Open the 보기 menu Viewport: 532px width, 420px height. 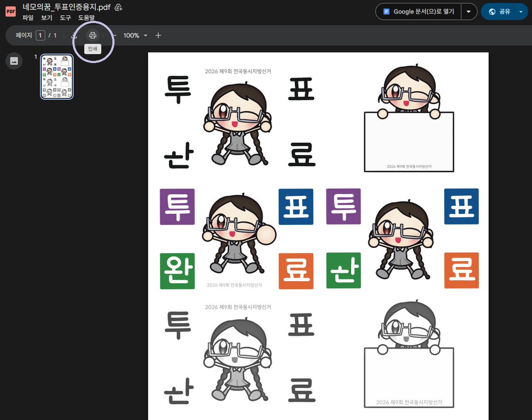pos(47,18)
